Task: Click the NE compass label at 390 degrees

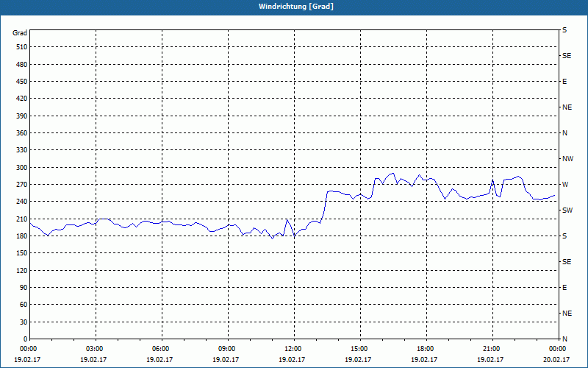Action: [x=567, y=107]
